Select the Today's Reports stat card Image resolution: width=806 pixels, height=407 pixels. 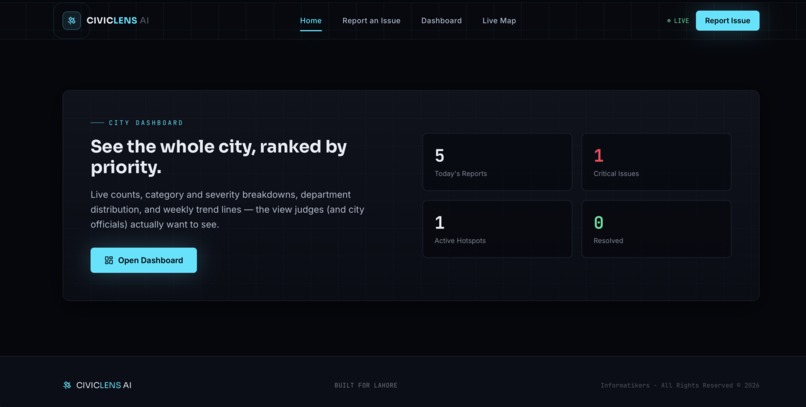497,162
